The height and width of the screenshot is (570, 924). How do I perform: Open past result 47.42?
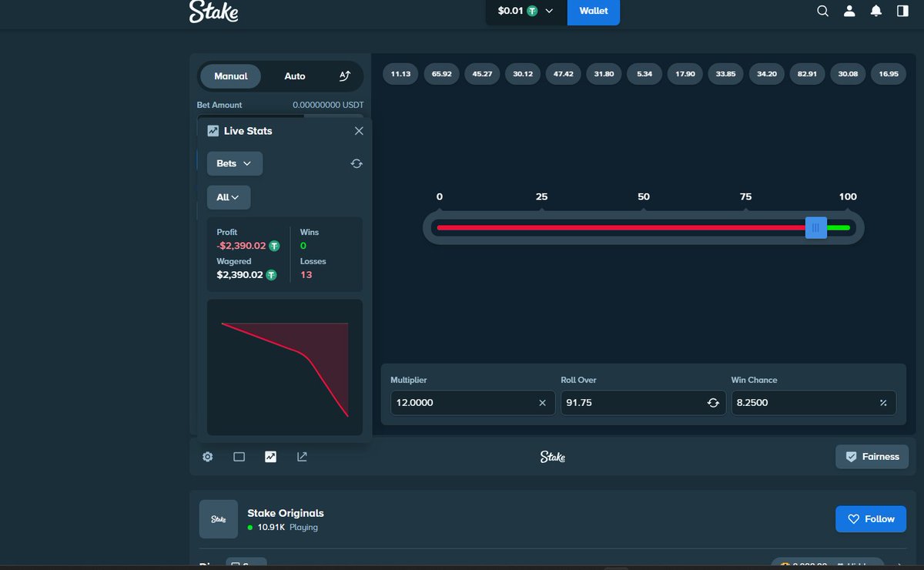563,74
